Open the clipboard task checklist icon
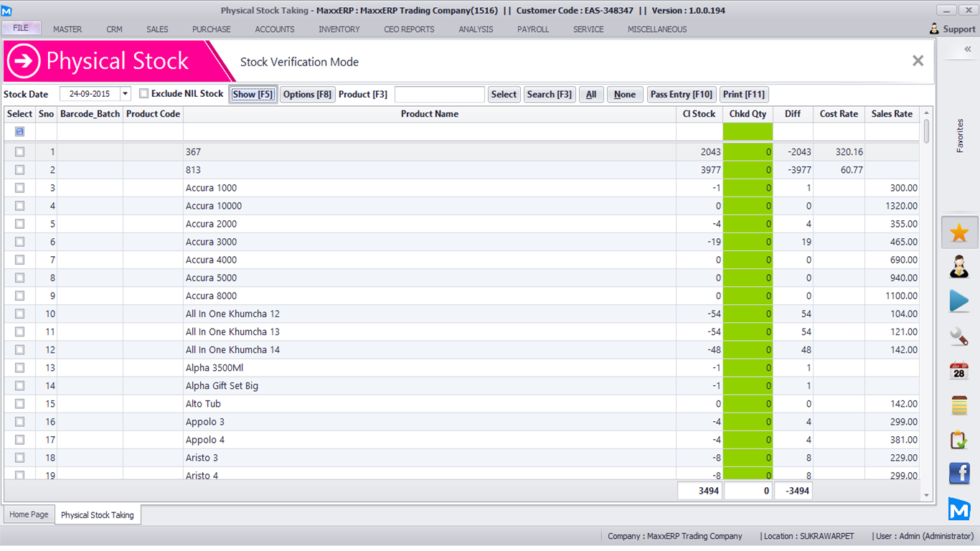The width and height of the screenshot is (980, 551). point(959,439)
